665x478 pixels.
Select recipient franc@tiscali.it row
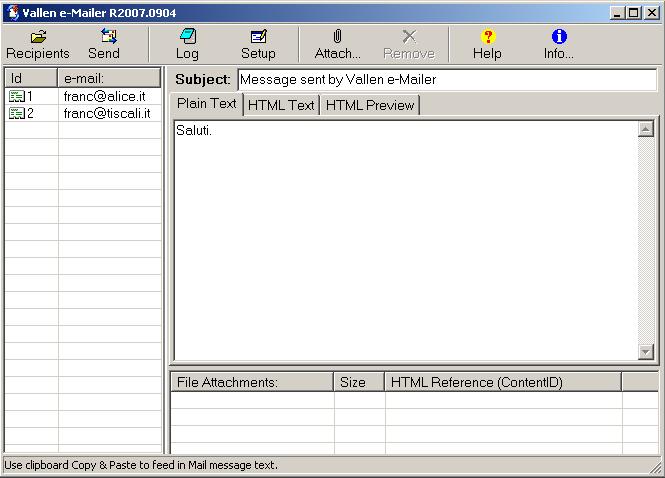pyautogui.click(x=106, y=113)
